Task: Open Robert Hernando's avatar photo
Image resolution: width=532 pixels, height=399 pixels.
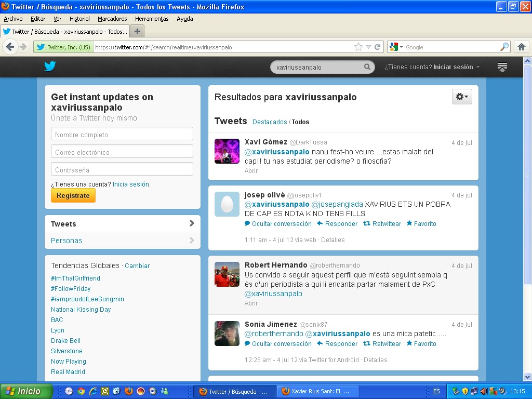Action: pyautogui.click(x=227, y=274)
